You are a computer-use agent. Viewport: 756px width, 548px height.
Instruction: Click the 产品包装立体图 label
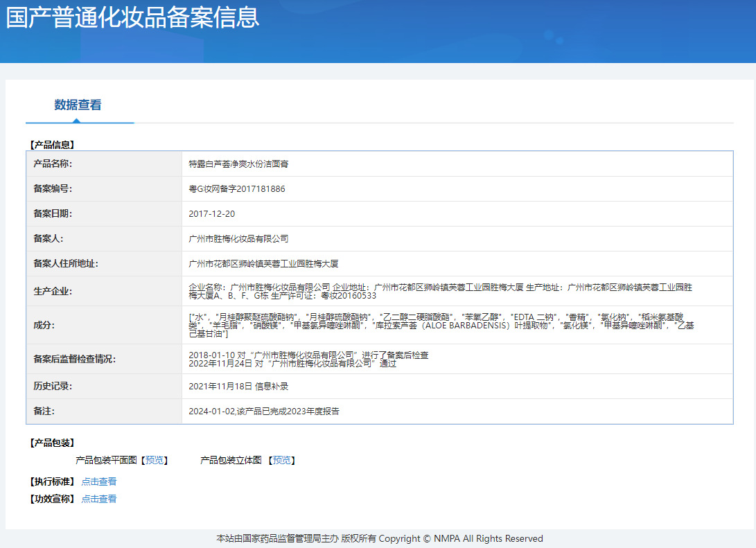[x=231, y=460]
